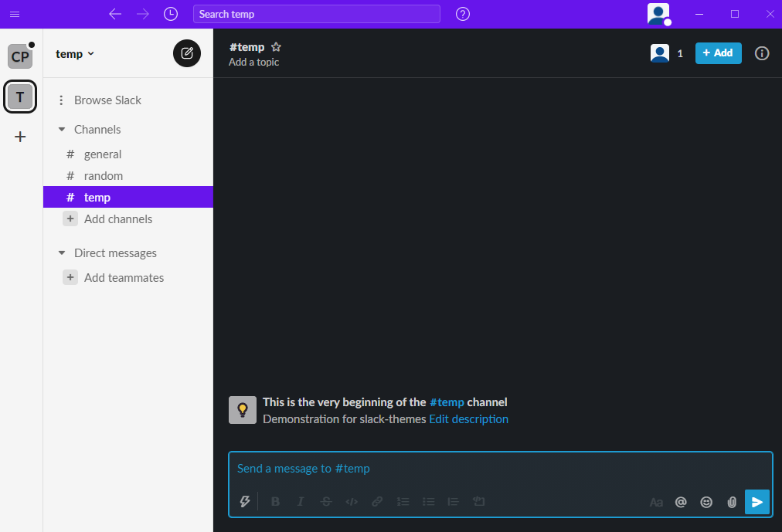This screenshot has height=532, width=782.
Task: Click the #temp link in intro message
Action: pyautogui.click(x=447, y=402)
